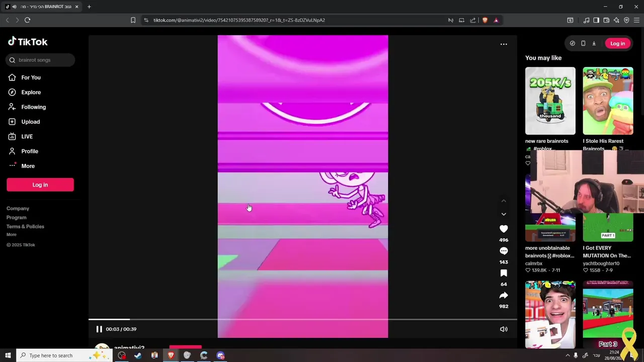Viewport: 644px width, 362px height.
Task: Click the share page icon in address bar
Action: pyautogui.click(x=473, y=20)
